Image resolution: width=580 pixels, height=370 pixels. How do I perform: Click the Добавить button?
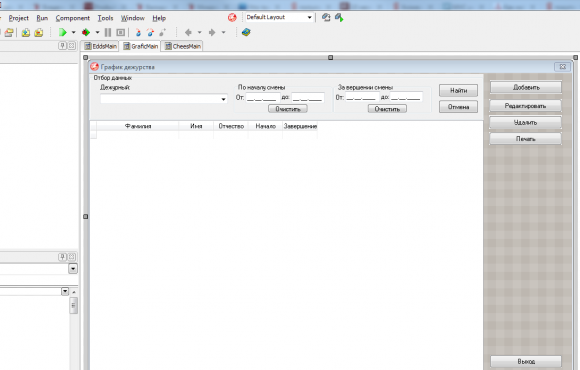[x=526, y=88]
